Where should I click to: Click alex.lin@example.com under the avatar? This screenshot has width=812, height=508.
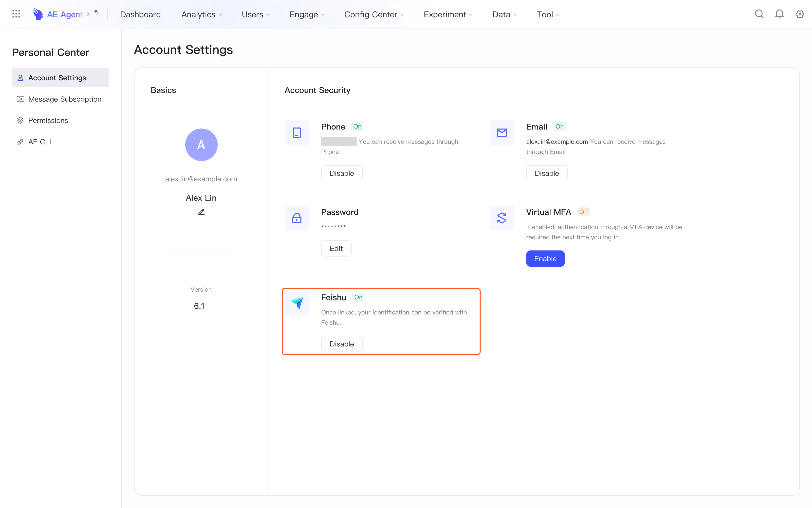(x=201, y=179)
